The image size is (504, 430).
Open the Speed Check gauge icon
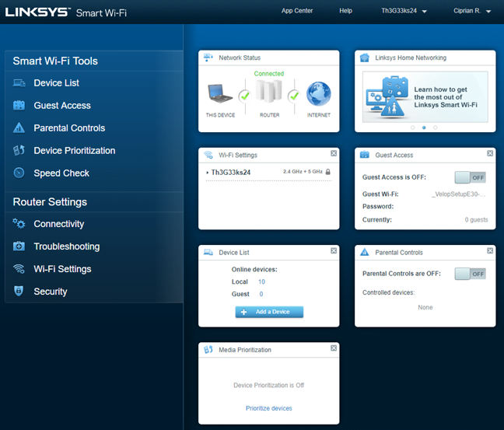pyautogui.click(x=19, y=173)
